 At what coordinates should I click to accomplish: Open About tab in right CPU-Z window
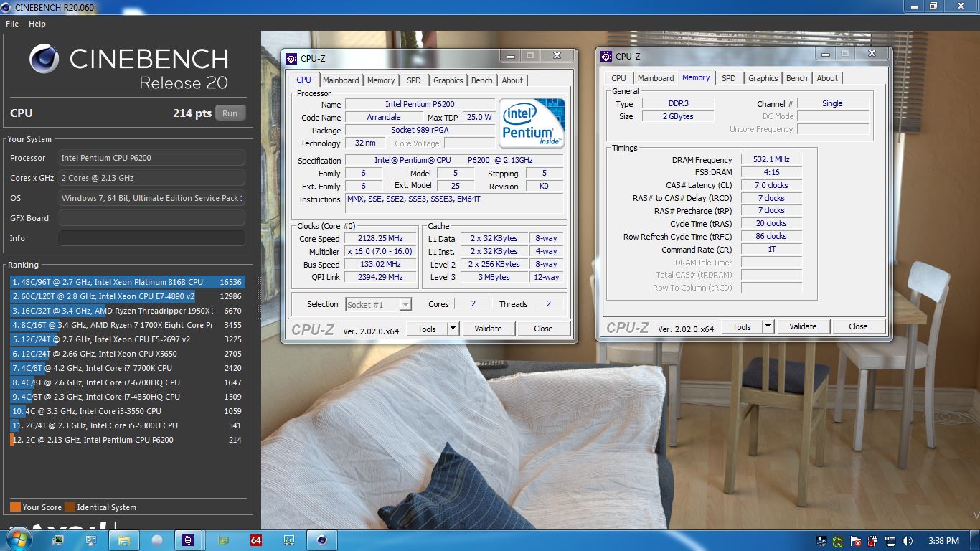827,78
